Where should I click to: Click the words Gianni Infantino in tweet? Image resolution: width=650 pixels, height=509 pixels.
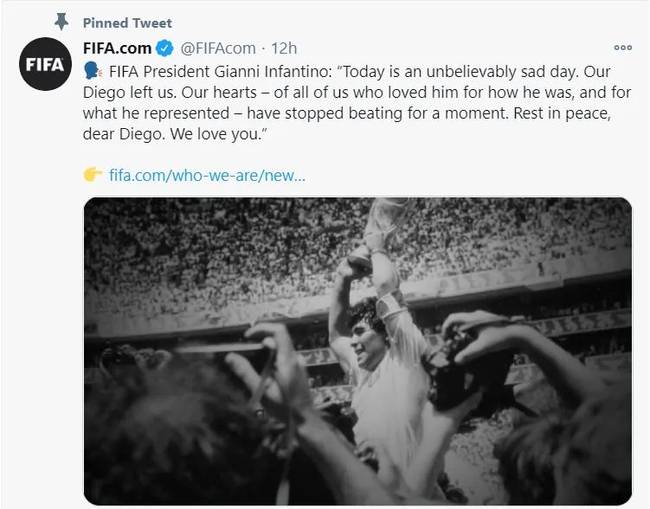(x=272, y=72)
